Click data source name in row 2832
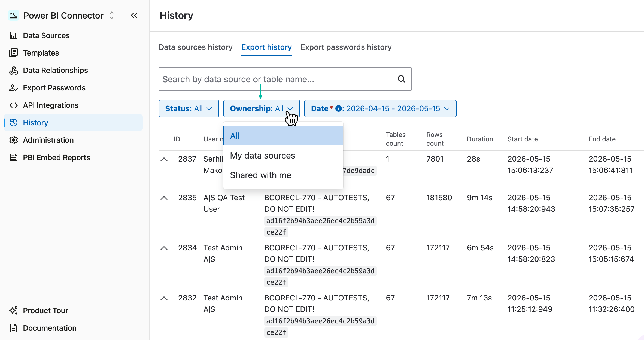Image resolution: width=644 pixels, height=340 pixels. pos(317,303)
